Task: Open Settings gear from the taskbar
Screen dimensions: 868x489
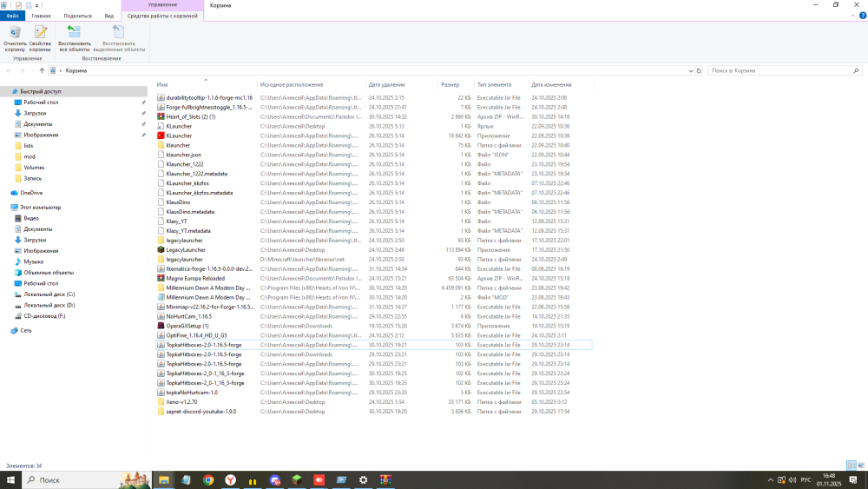Action: click(363, 480)
